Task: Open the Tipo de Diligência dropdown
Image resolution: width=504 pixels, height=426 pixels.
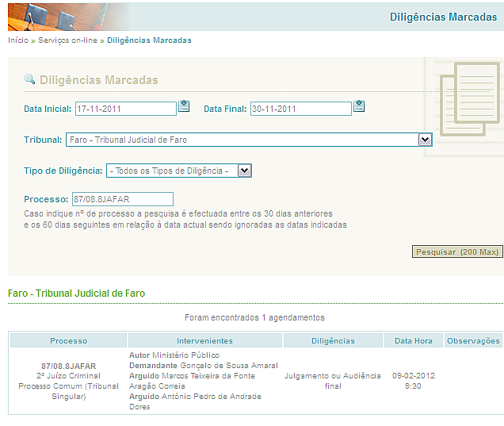Action: [245, 171]
